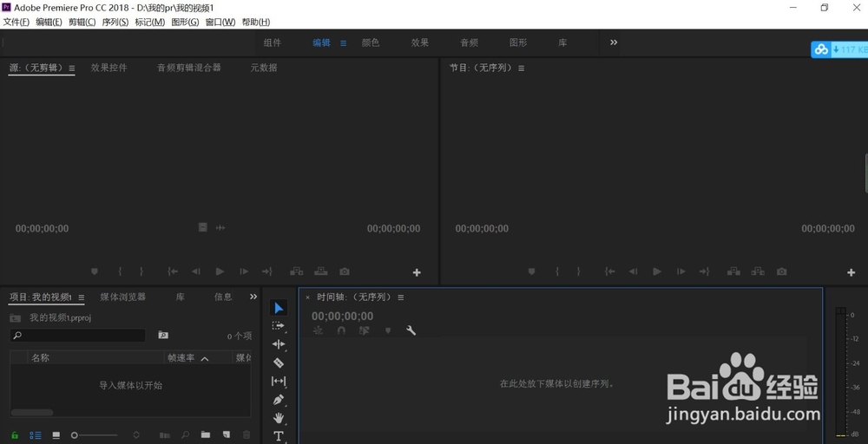Switch project panel to icon view
868x444 pixels.
[56, 435]
